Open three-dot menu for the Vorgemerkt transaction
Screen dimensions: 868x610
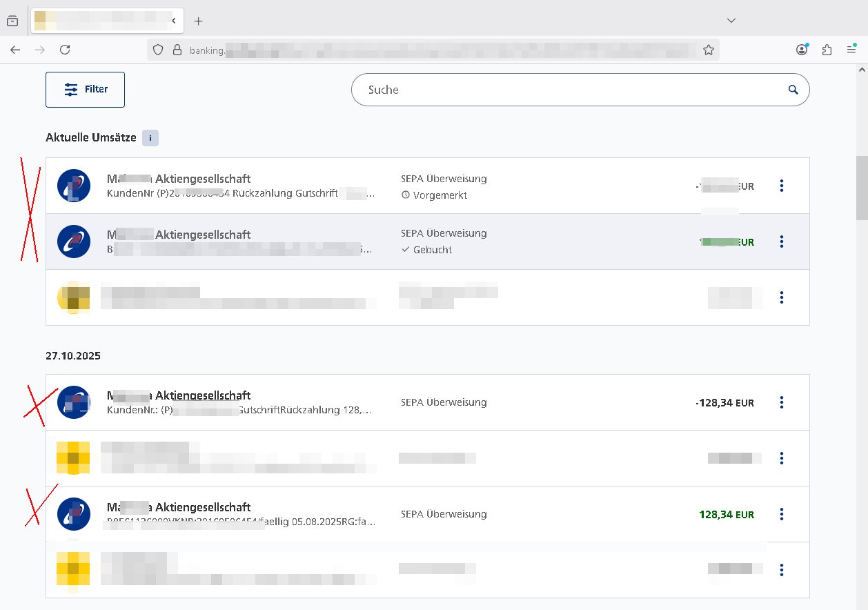pos(781,186)
